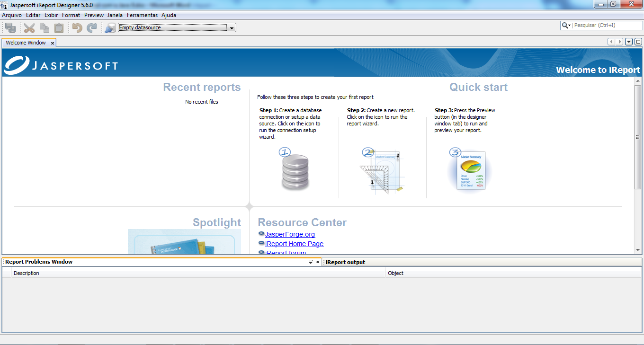
Task: Open the iReport forum link
Action: 286,252
